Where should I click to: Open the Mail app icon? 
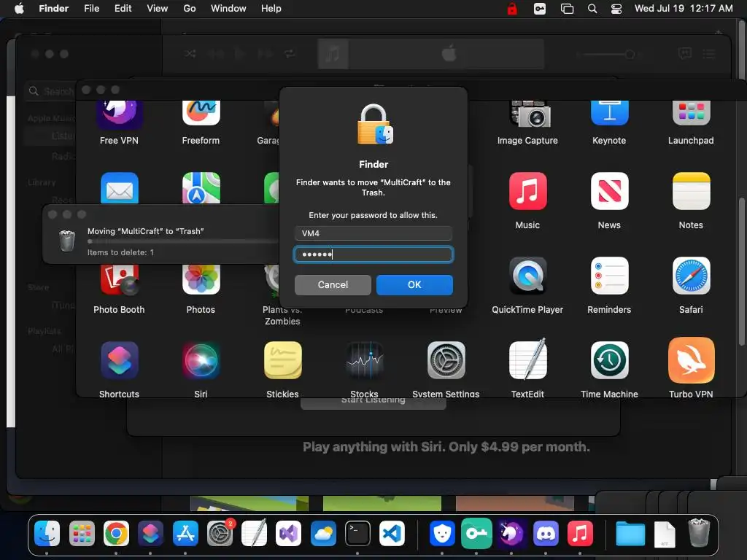point(119,188)
